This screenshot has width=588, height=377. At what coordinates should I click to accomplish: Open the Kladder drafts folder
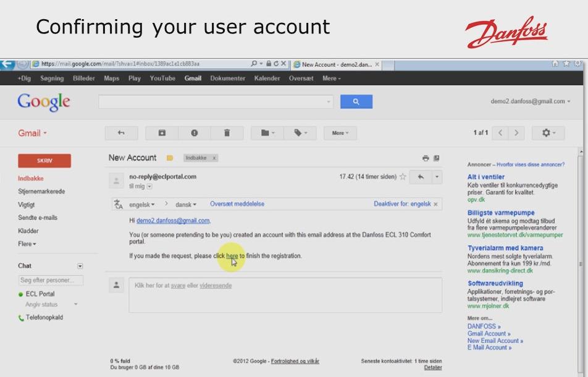click(28, 231)
